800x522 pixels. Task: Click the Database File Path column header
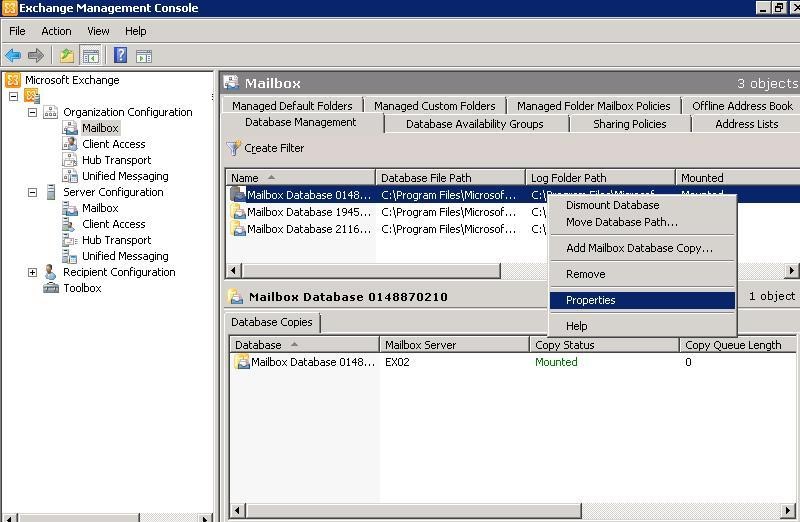click(450, 178)
